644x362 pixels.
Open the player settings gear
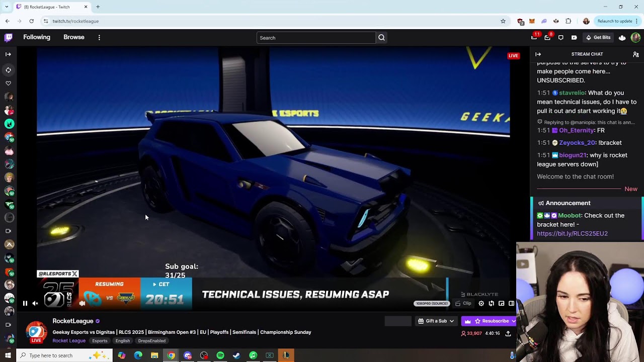point(481,303)
